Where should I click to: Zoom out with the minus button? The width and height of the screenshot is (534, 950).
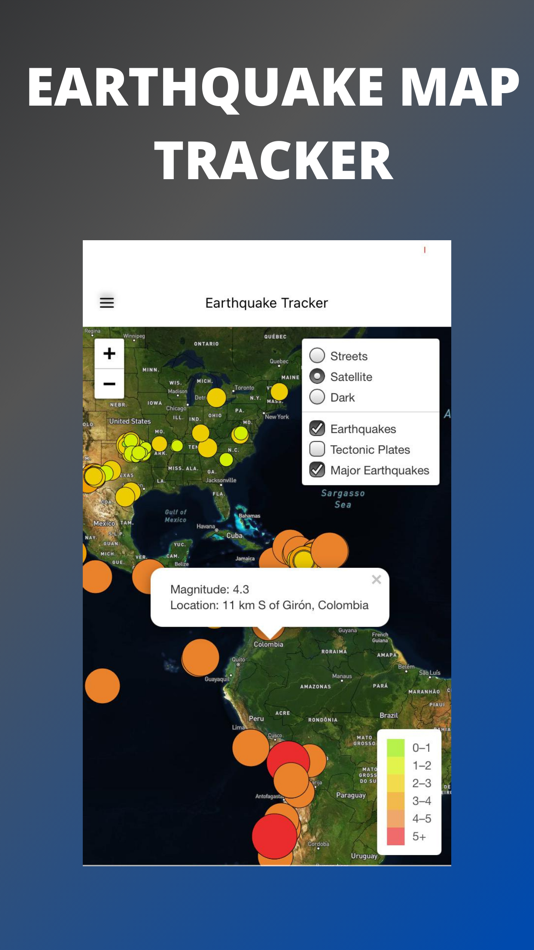pyautogui.click(x=109, y=384)
